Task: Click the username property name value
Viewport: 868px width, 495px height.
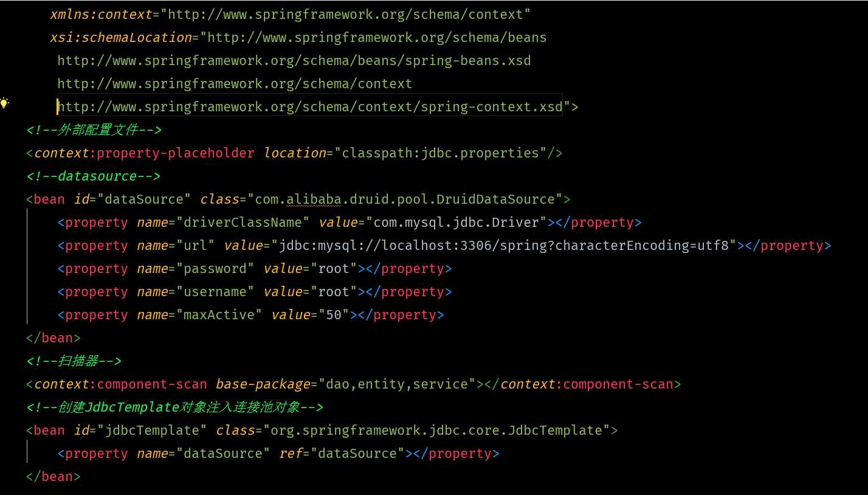Action: (x=215, y=291)
